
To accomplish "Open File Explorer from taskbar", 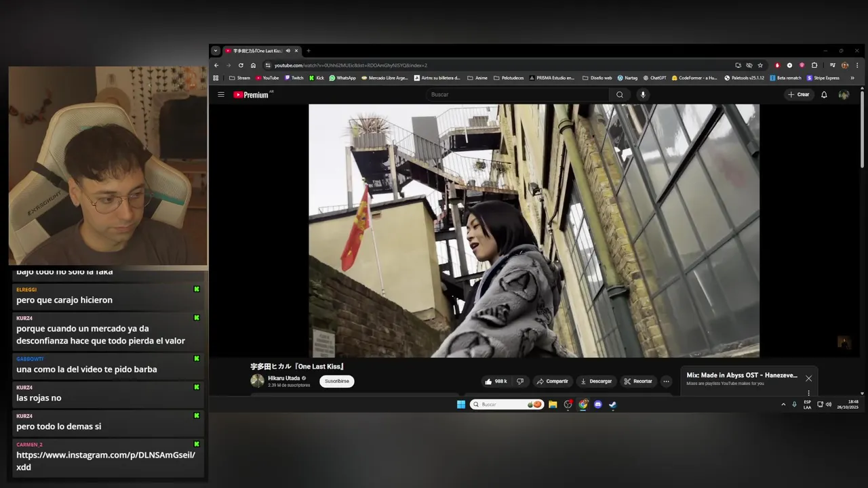I will coord(553,405).
